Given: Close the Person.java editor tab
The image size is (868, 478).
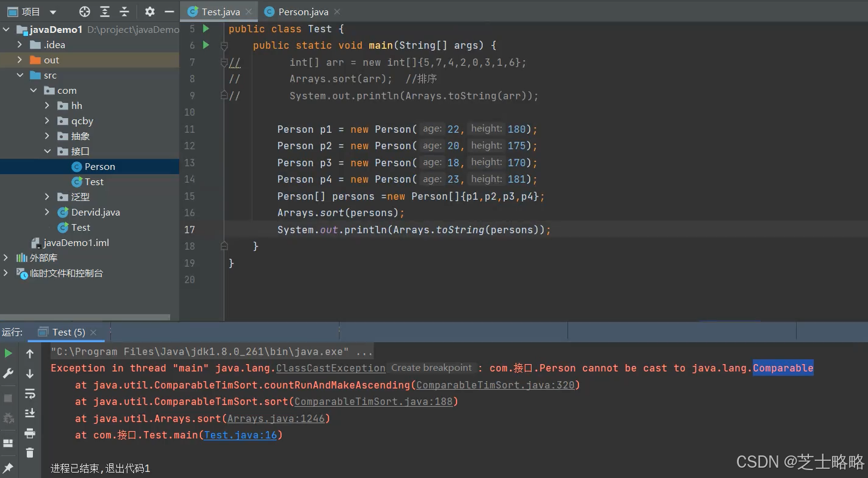Looking at the screenshot, I should pyautogui.click(x=337, y=12).
